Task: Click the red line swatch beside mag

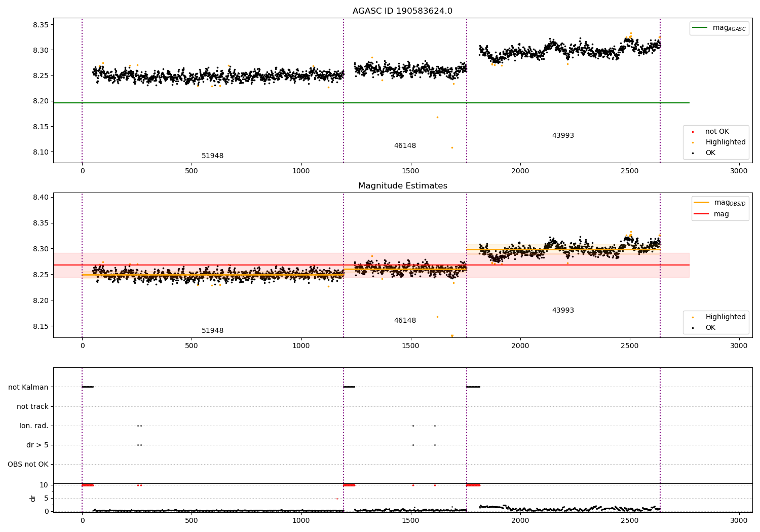Action: pos(702,214)
